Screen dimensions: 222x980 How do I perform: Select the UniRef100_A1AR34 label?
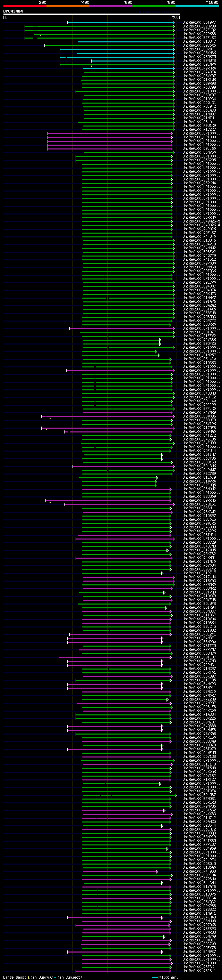pos(199,99)
